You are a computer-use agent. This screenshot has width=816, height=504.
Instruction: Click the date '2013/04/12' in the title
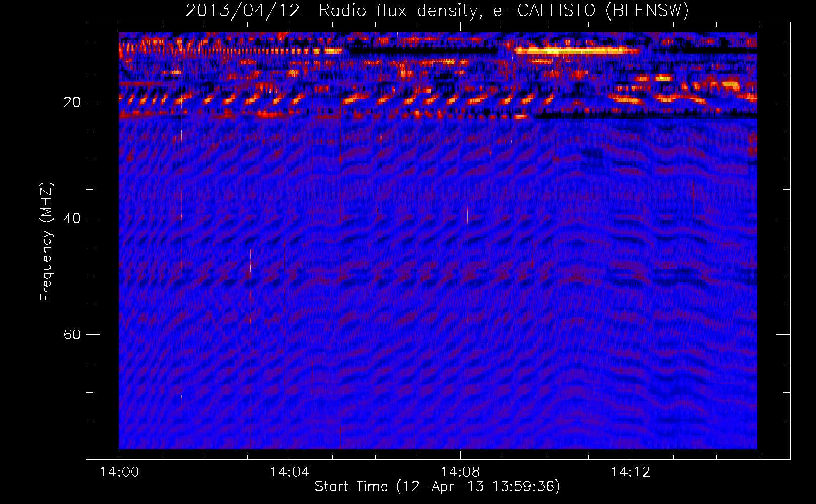click(242, 11)
